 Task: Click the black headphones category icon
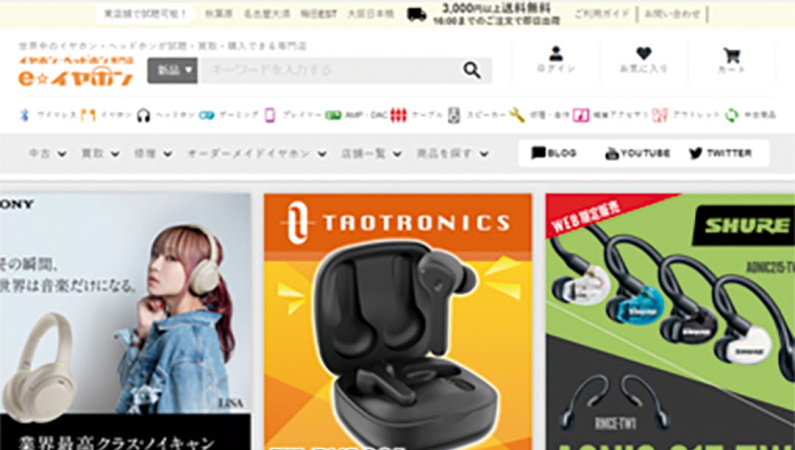143,116
